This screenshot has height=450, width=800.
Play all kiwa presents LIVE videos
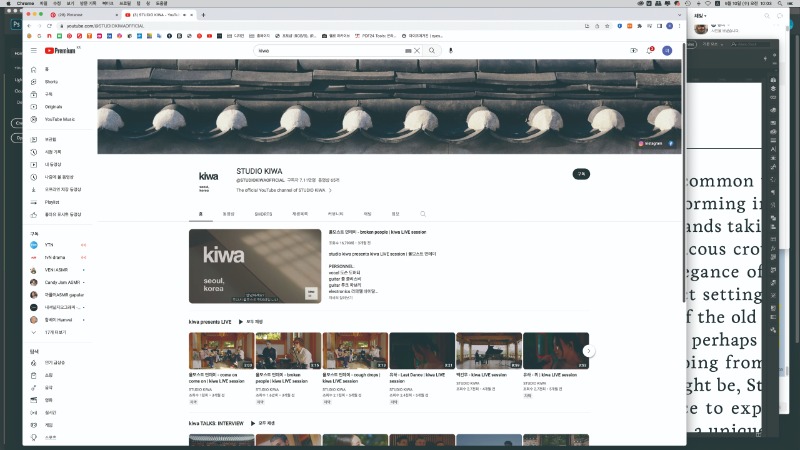pyautogui.click(x=251, y=322)
